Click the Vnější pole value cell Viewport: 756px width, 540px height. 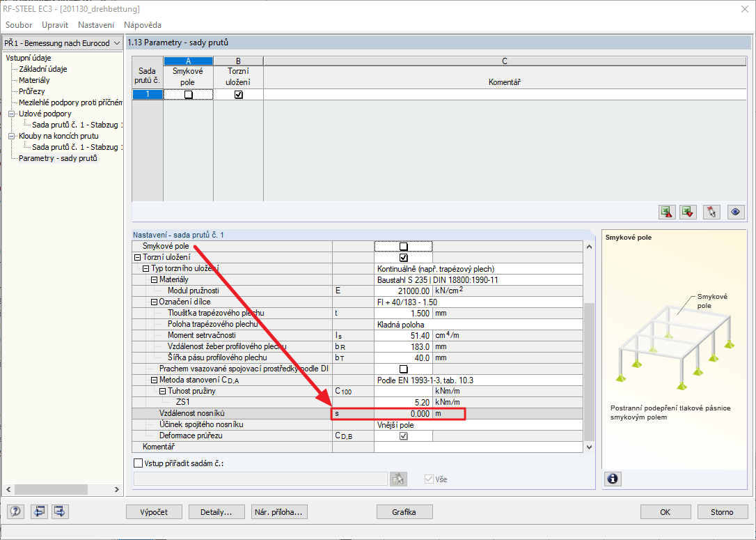[x=478, y=424]
